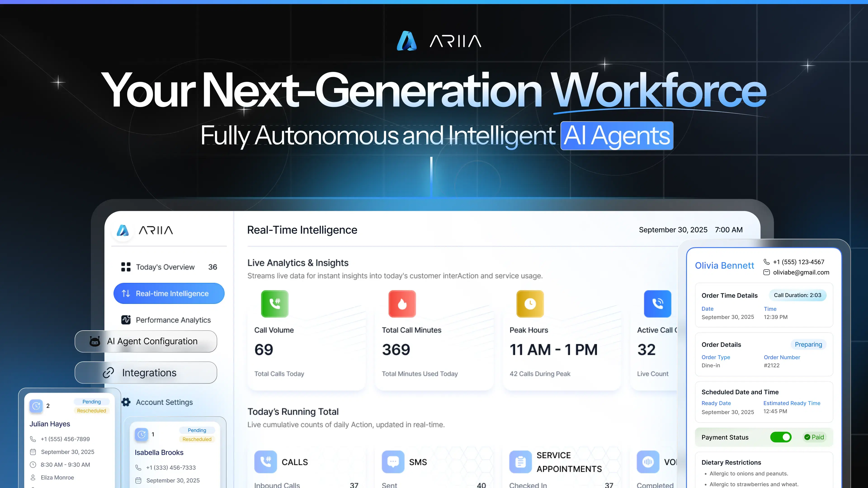Click the Estimated Ready Time 12:45 PM
The image size is (868, 488).
[x=775, y=412]
